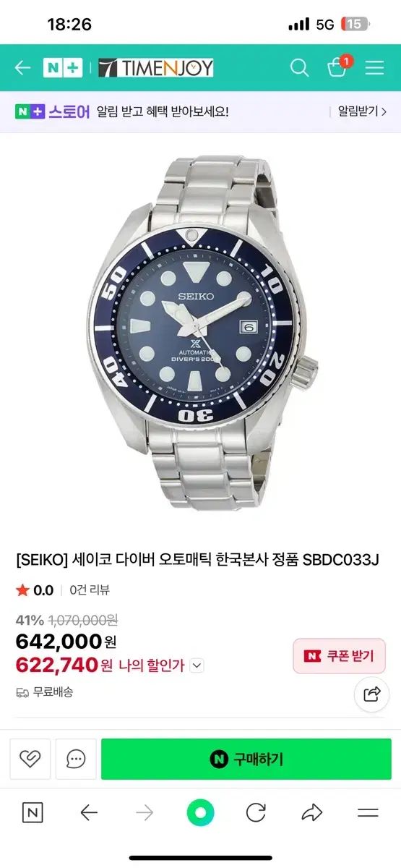Image resolution: width=401 pixels, height=868 pixels.
Task: Open the shopping cart with 1 item
Action: [338, 67]
